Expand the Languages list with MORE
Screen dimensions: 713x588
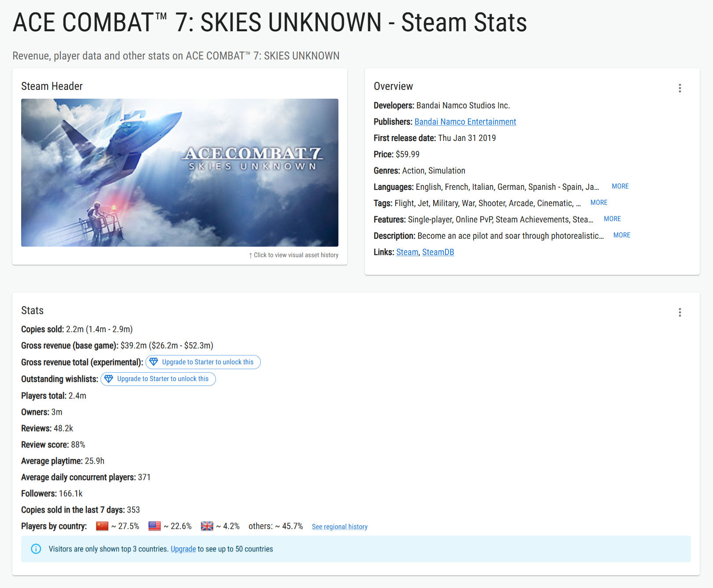point(620,186)
